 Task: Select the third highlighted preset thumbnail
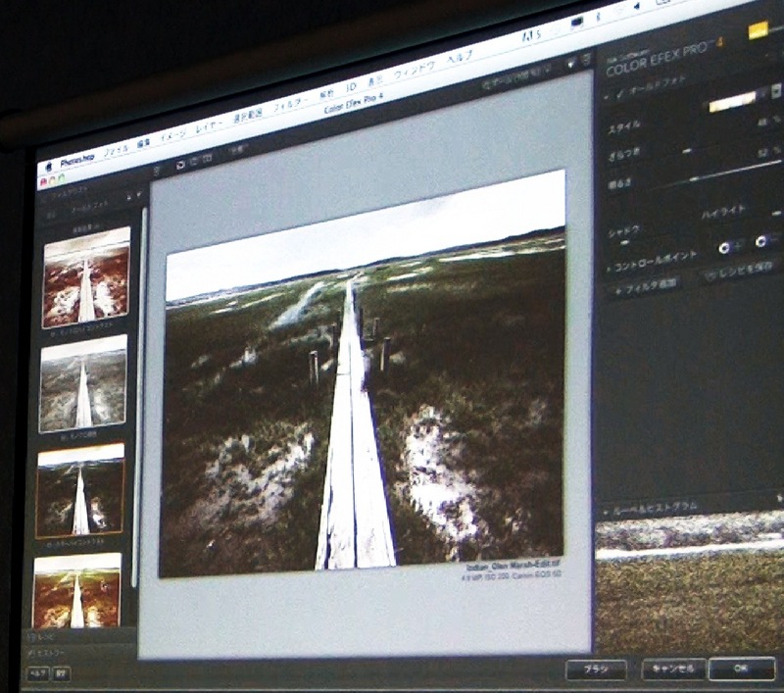(80, 490)
